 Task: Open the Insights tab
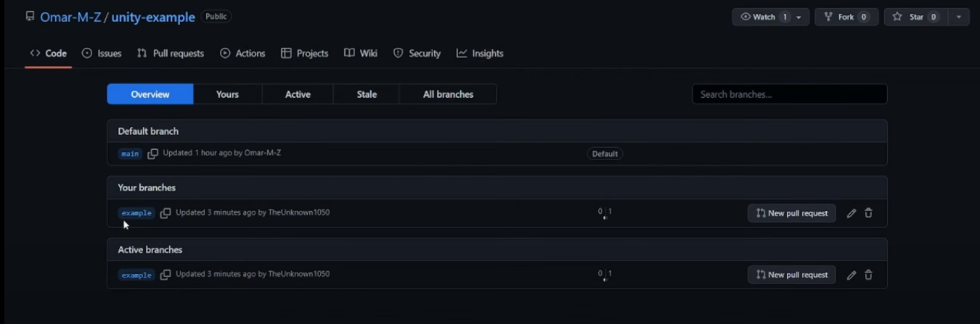480,54
